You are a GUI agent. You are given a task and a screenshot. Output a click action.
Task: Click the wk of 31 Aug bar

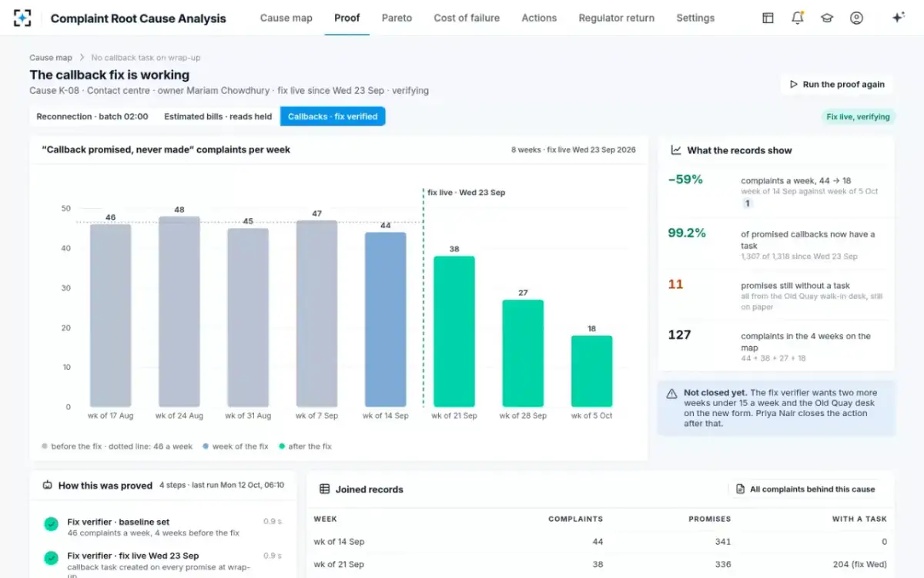(248, 318)
